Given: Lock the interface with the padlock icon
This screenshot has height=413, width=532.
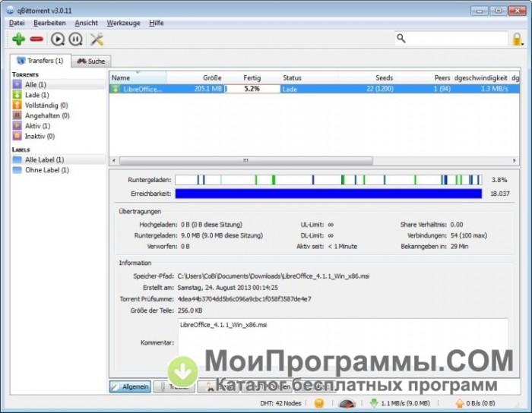Looking at the screenshot, I should click(x=517, y=39).
